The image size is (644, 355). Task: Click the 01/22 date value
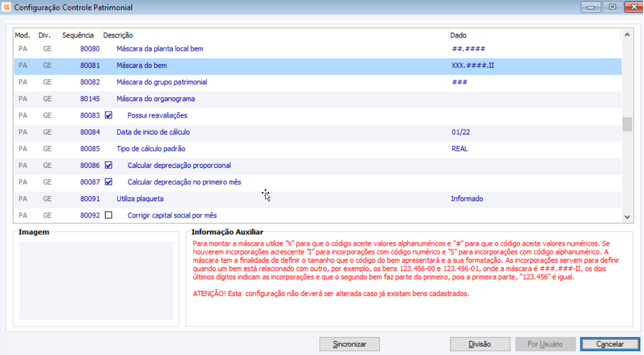coord(460,132)
